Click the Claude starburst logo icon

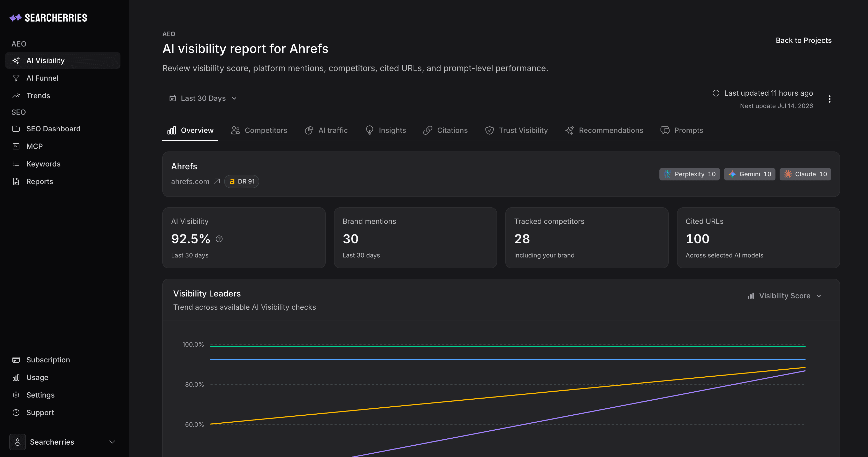point(787,174)
